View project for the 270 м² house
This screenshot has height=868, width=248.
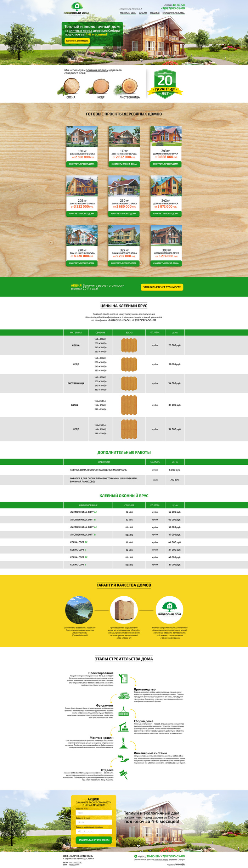click(x=82, y=263)
